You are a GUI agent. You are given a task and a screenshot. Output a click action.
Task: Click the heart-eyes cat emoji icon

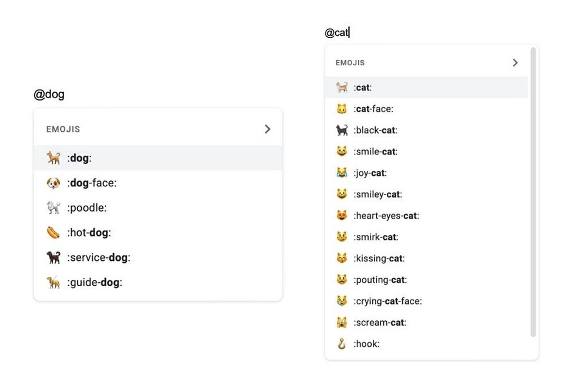[x=342, y=216]
